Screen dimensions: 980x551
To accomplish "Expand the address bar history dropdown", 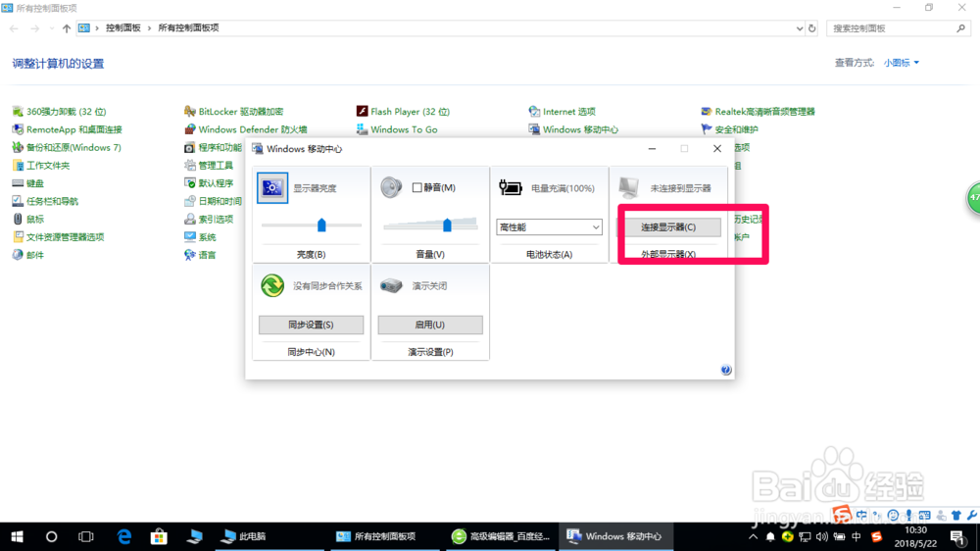I will [799, 28].
